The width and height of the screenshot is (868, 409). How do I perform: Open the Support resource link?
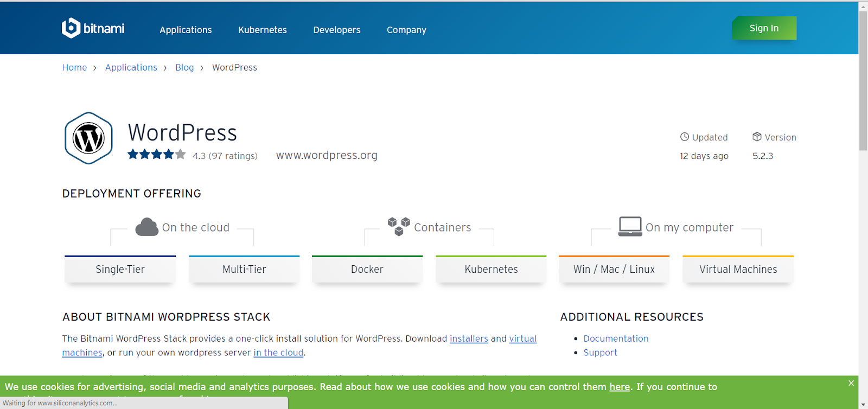point(600,353)
